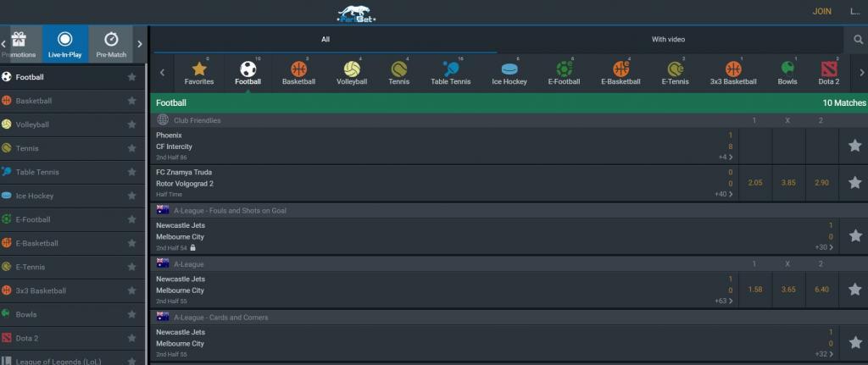The height and width of the screenshot is (365, 868).
Task: Click the search magnifier icon
Action: point(857,40)
